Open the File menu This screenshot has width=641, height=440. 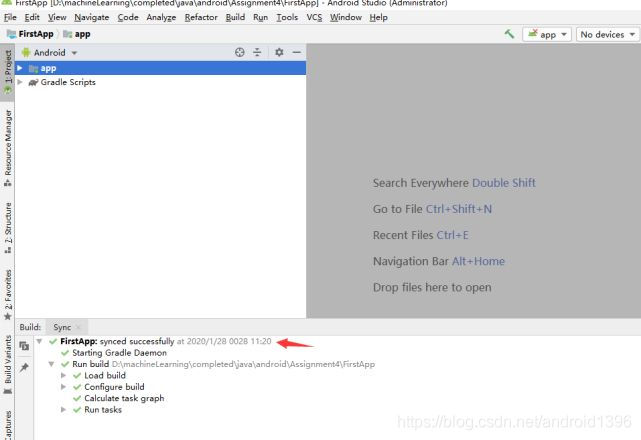click(10, 17)
